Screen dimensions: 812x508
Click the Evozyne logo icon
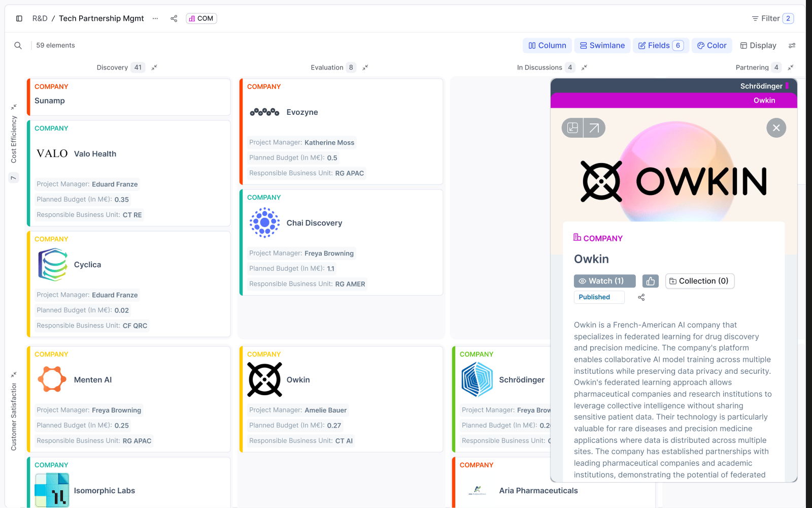coord(264,112)
